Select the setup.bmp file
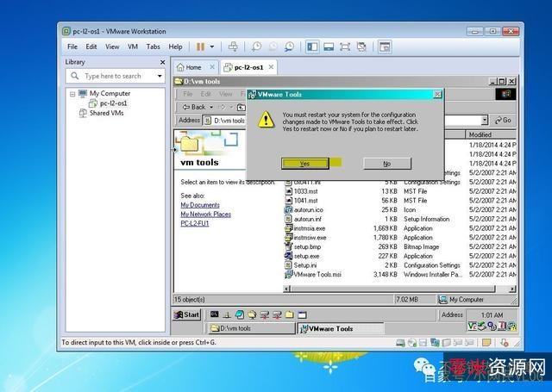552x392 pixels. tap(307, 246)
